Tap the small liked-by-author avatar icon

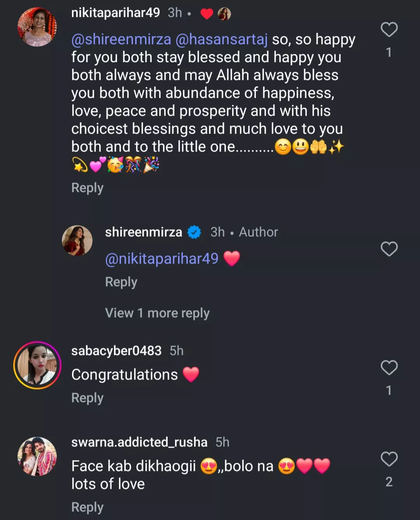224,14
